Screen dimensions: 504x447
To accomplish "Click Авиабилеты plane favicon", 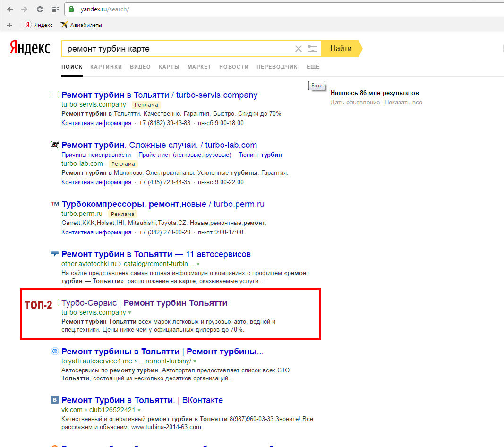I will point(64,25).
